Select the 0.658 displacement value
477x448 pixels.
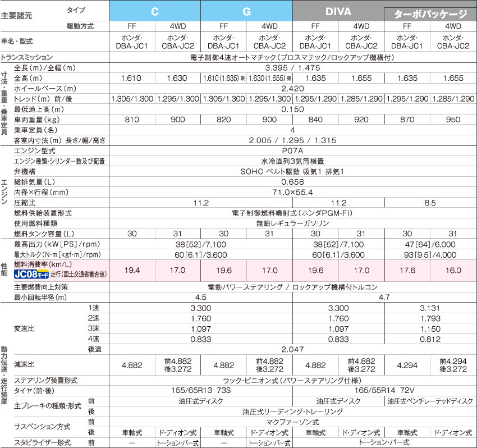coord(292,182)
